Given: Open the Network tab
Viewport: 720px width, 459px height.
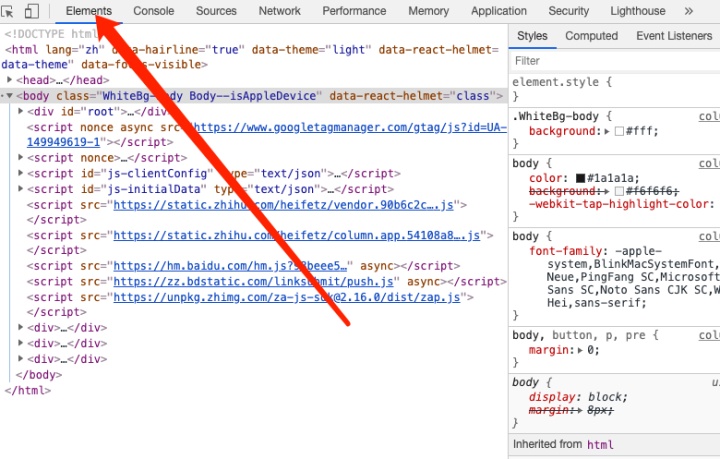Looking at the screenshot, I should 279,11.
